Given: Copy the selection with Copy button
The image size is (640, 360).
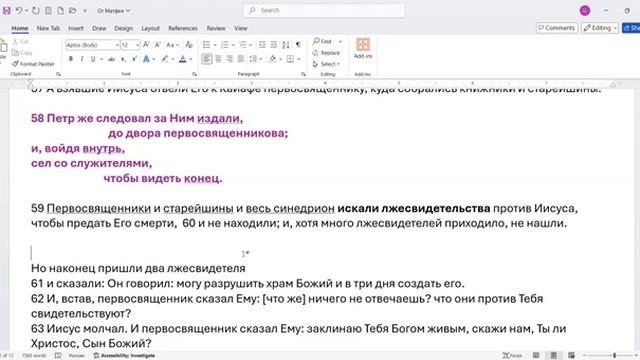Looking at the screenshot, I should pyautogui.click(x=22, y=53).
